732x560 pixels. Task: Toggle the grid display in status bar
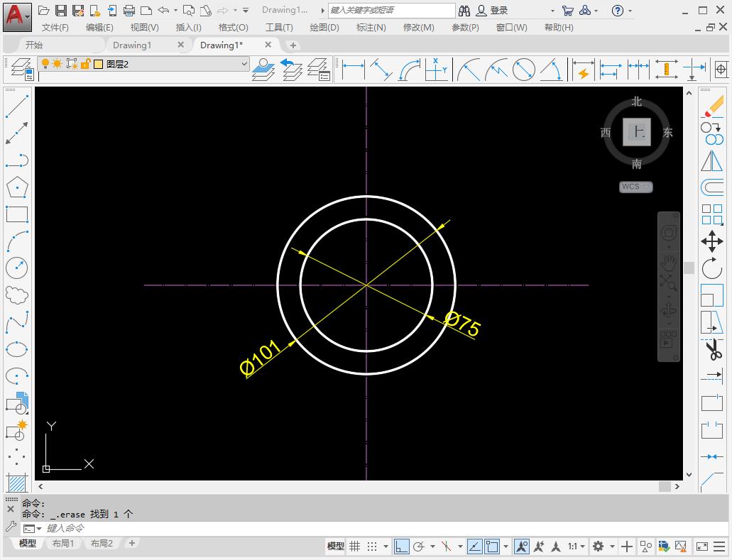354,547
